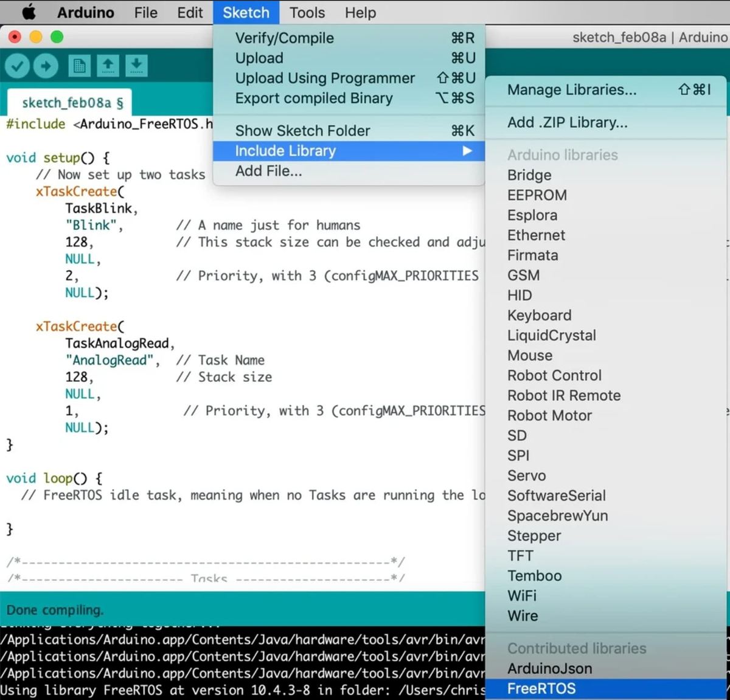Include the HID library

pos(606,295)
